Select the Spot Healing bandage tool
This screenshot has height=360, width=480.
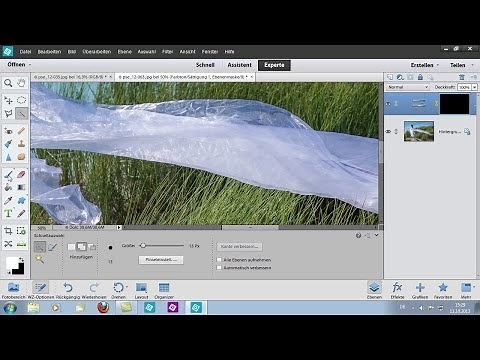(x=21, y=131)
